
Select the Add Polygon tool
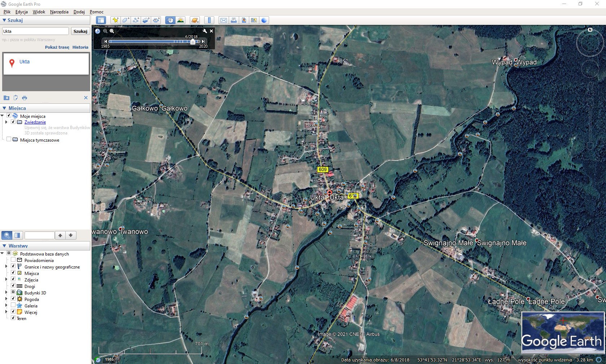coord(126,20)
